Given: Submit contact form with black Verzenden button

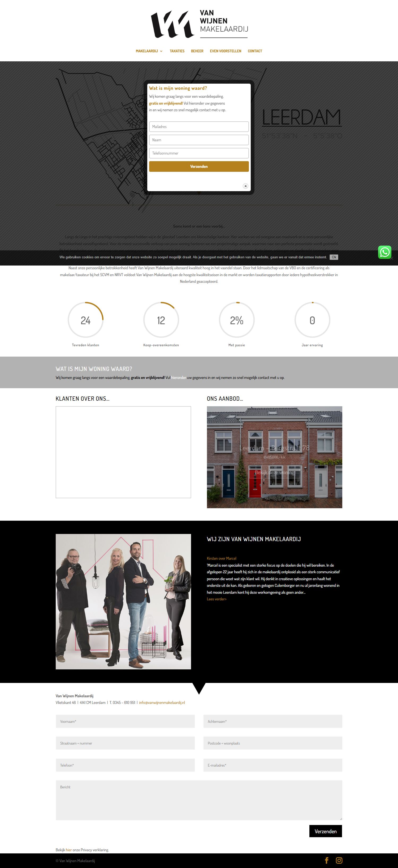Looking at the screenshot, I should (325, 831).
